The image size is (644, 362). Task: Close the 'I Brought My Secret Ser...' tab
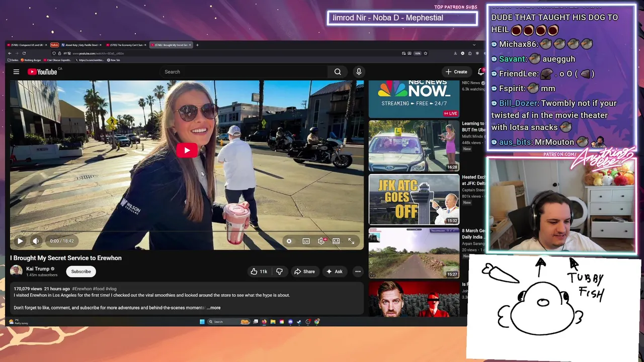[190, 45]
